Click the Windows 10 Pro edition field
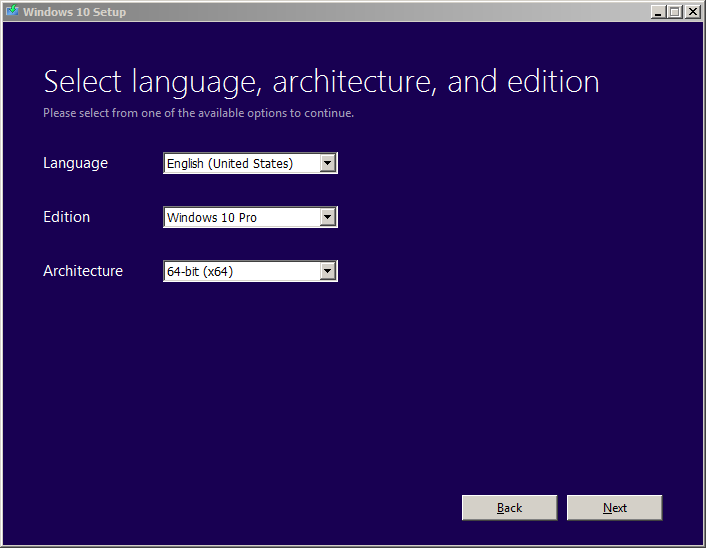706x548 pixels. click(x=241, y=217)
